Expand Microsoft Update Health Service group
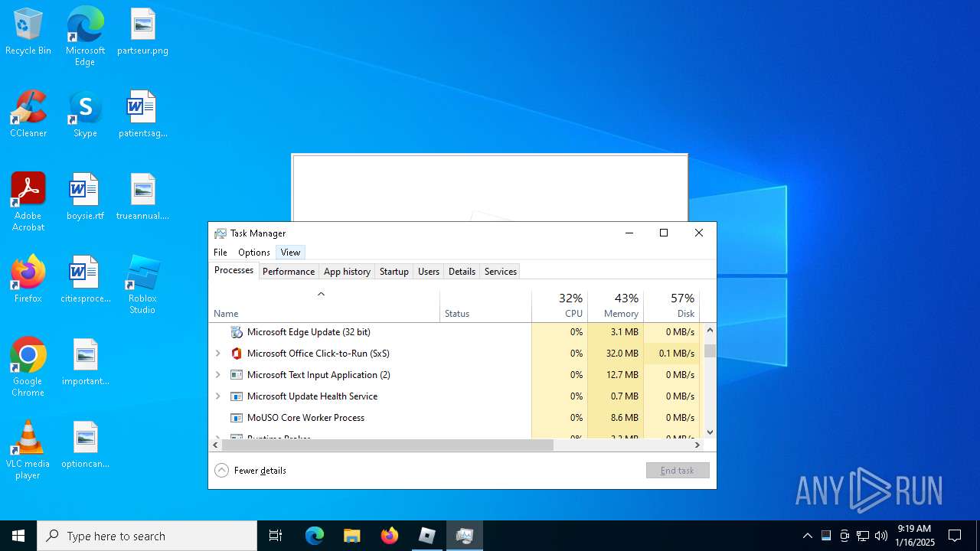Viewport: 980px width, 551px height. click(x=218, y=396)
